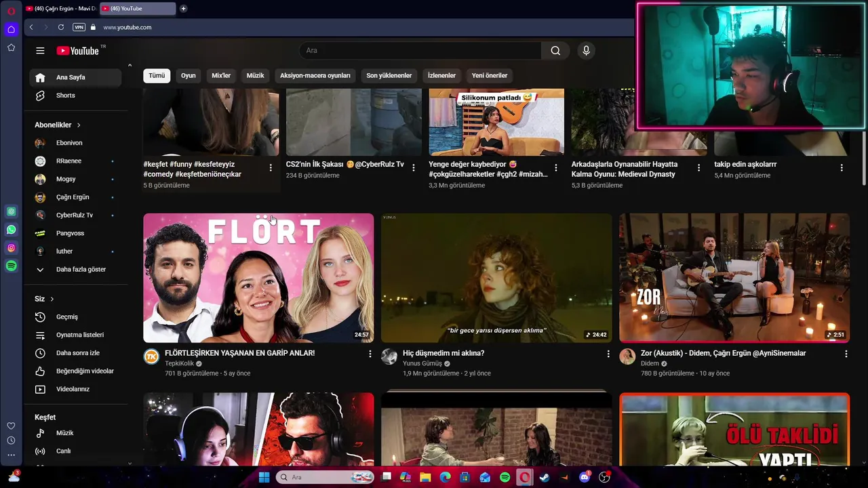Viewport: 868px width, 488px height.
Task: Expand the Siz section chevron
Action: 52,299
